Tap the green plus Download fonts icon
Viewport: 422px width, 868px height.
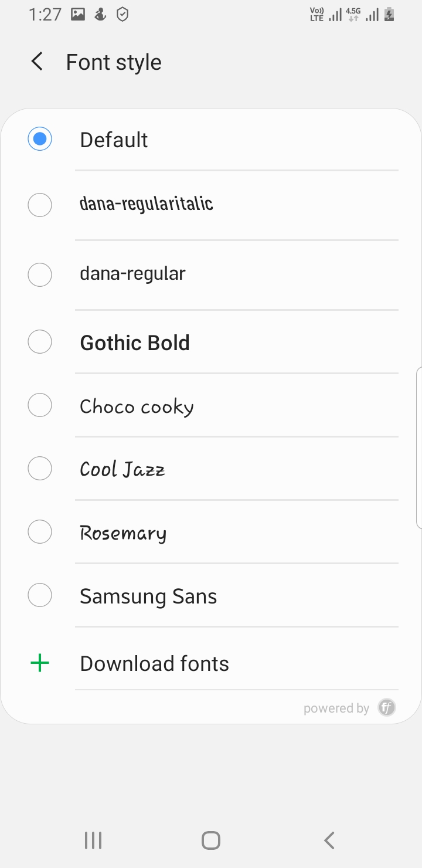[x=40, y=663]
